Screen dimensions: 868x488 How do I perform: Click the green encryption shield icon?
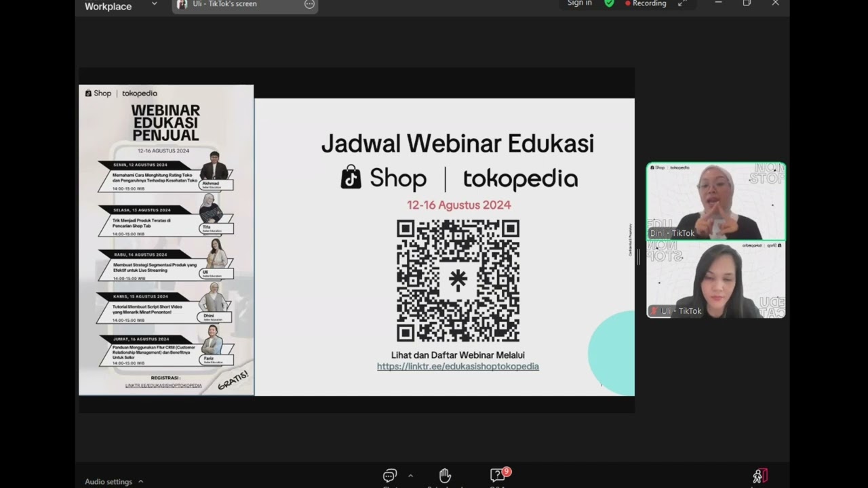click(609, 3)
